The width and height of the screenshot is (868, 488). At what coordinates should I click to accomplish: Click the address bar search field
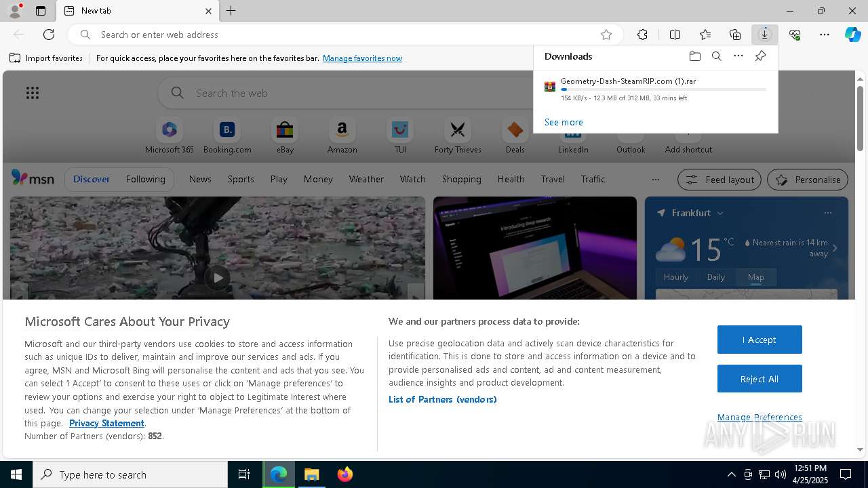tap(346, 35)
